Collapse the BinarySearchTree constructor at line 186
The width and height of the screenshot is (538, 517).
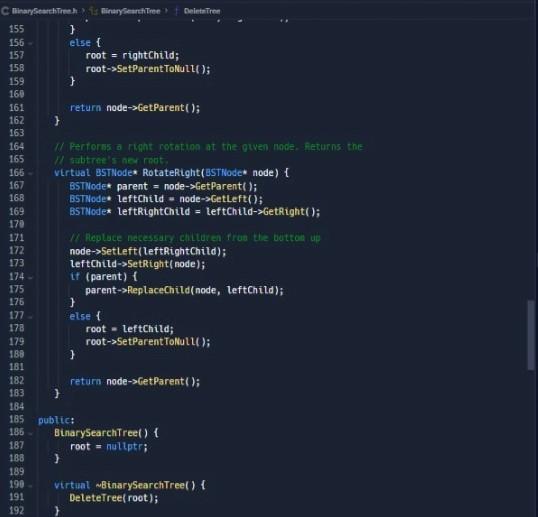coord(31,434)
